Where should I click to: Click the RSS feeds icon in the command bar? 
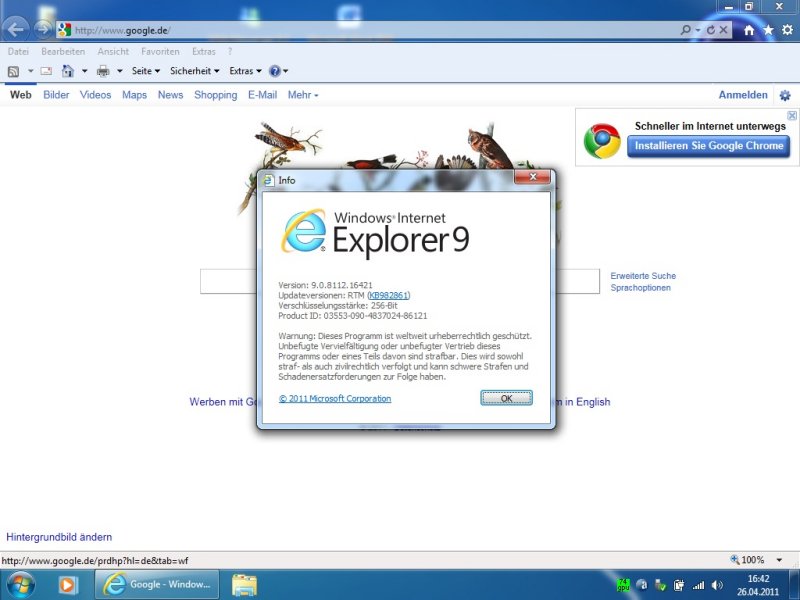point(13,71)
